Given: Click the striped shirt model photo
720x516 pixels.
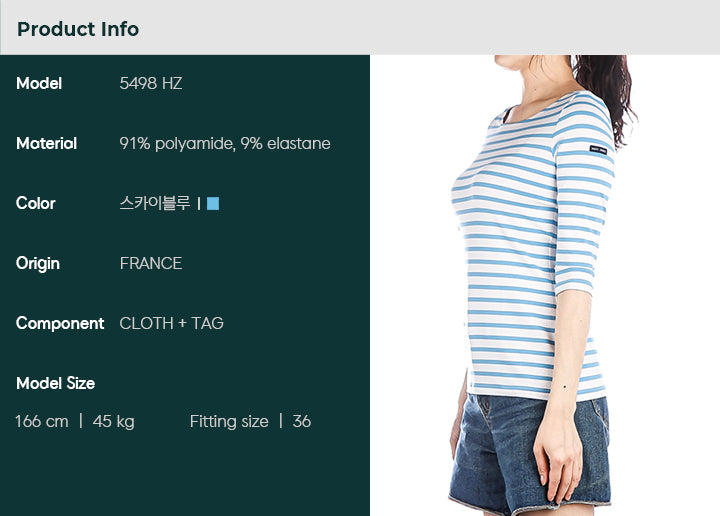Looking at the screenshot, I should tap(545, 285).
